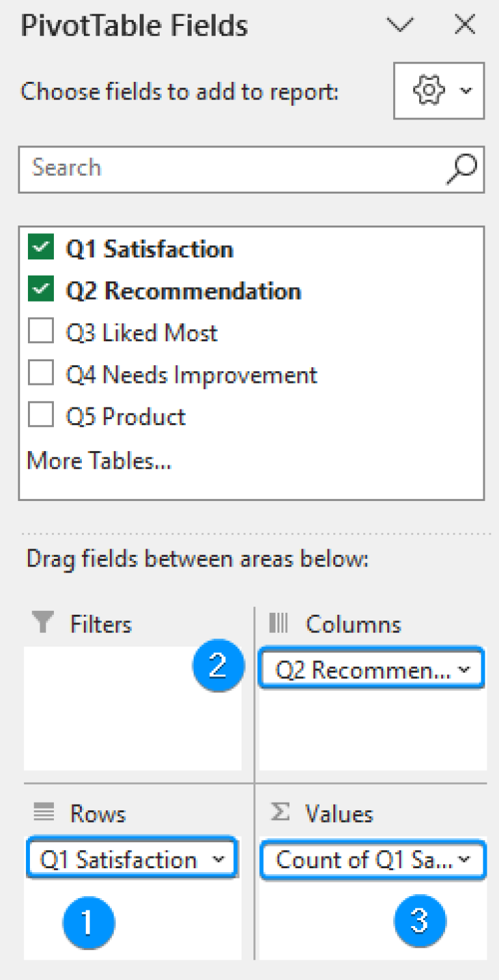Open the More Tables link

(99, 461)
